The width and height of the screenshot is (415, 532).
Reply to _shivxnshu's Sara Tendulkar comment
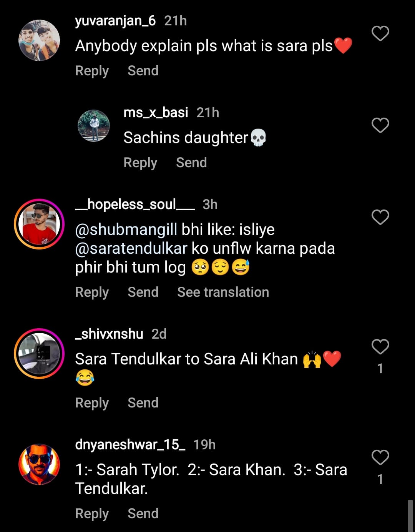(x=92, y=403)
